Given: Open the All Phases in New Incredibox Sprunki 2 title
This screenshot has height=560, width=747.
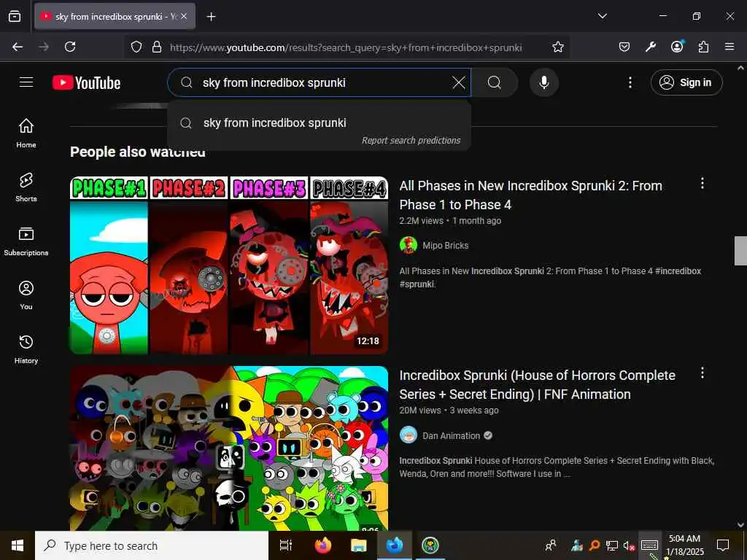Looking at the screenshot, I should [x=531, y=195].
